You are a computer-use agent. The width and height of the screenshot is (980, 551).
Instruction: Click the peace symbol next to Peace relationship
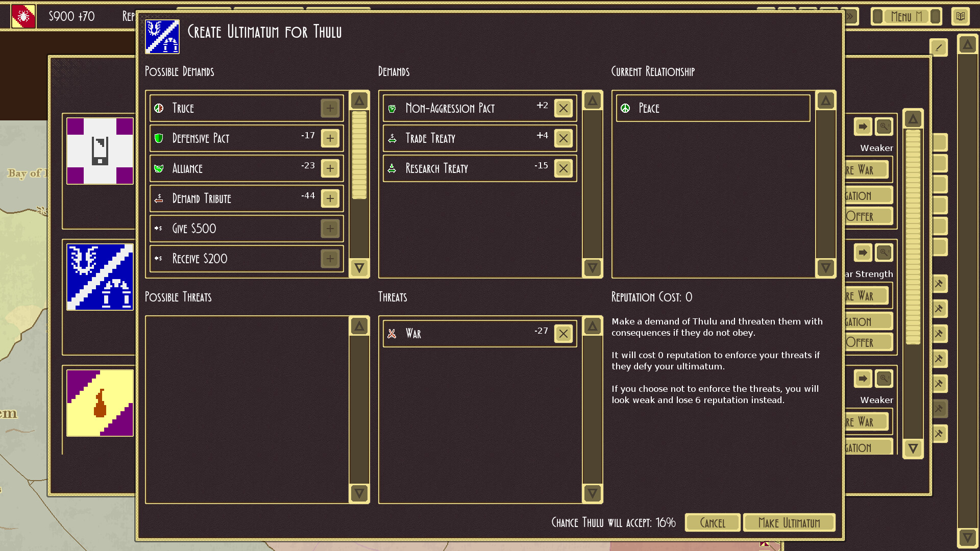624,108
